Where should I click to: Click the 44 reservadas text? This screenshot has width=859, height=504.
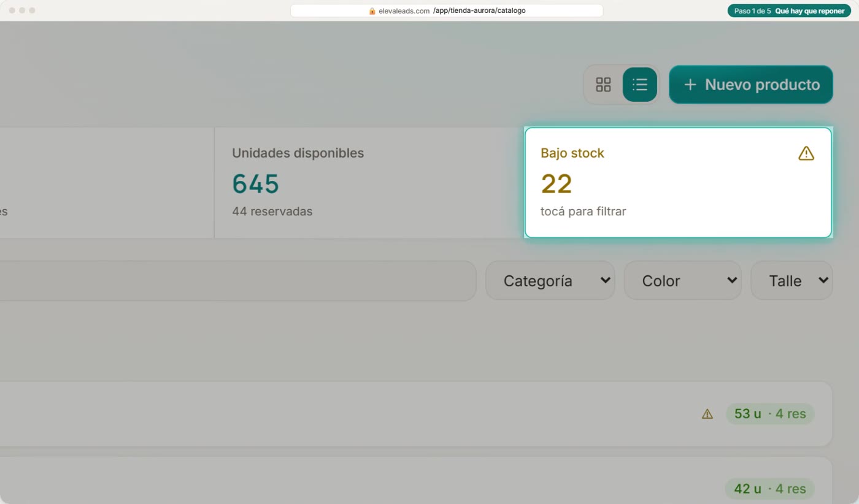[272, 212]
